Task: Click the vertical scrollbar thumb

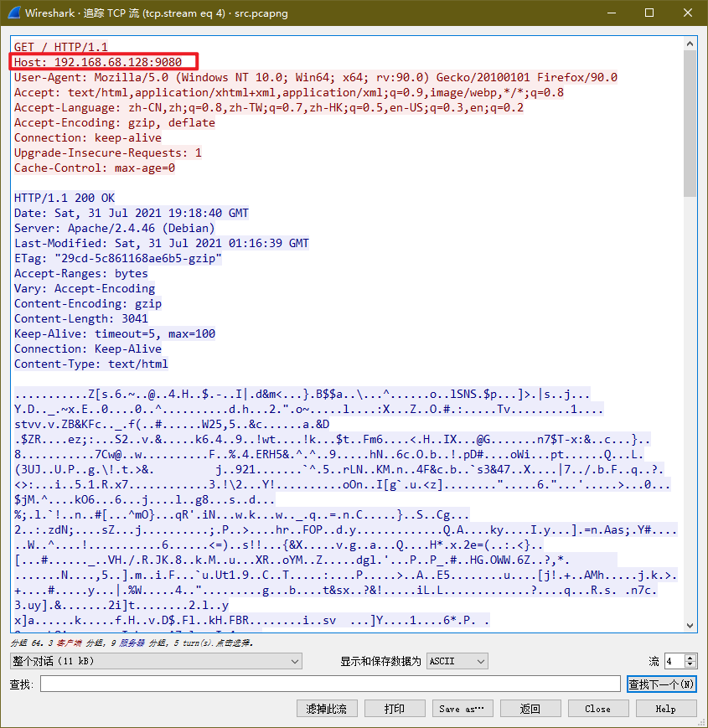Action: coord(690,123)
